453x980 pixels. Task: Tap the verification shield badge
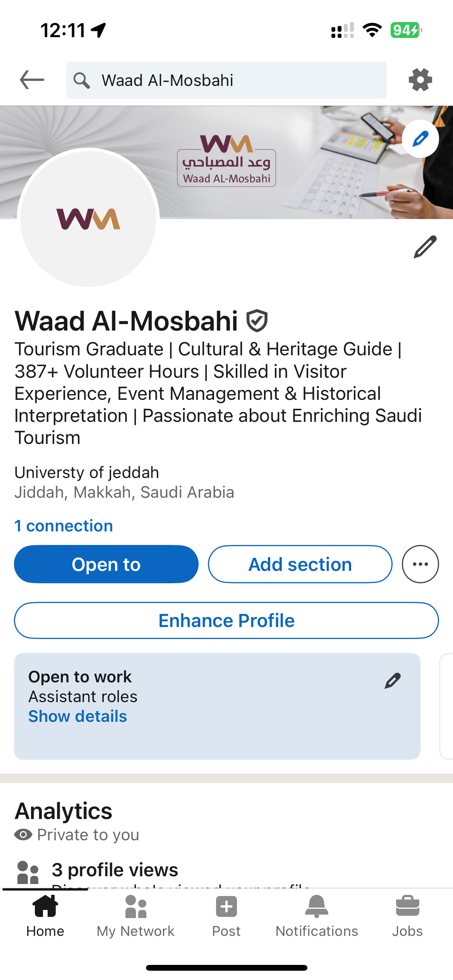point(257,320)
